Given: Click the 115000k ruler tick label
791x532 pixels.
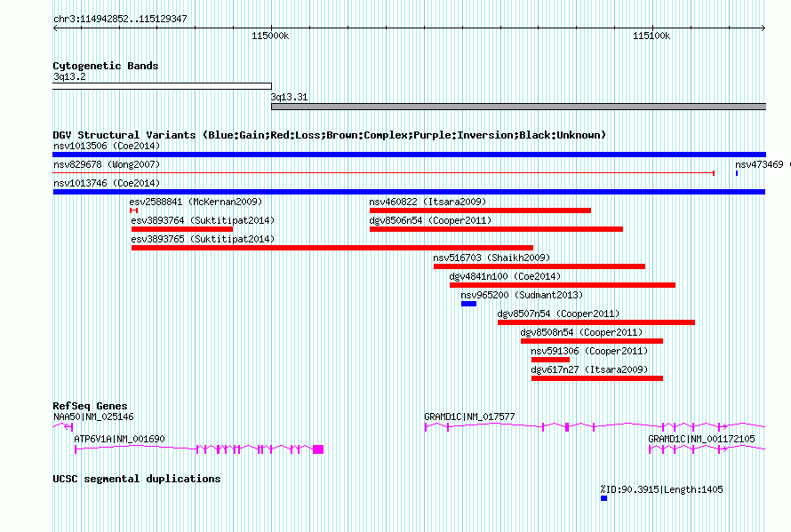Looking at the screenshot, I should [270, 36].
